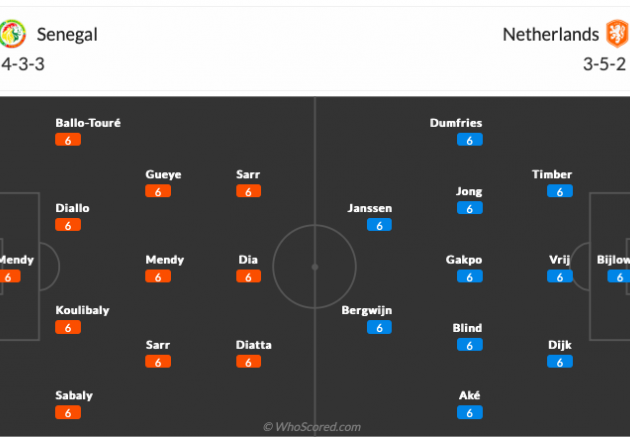Click Diatta's rating badge
630x437 pixels.
tap(248, 362)
